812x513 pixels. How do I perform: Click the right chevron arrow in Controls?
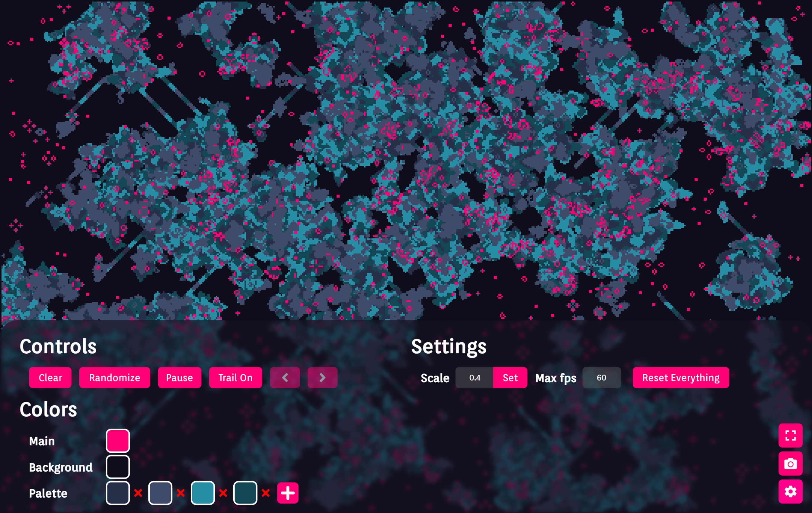[322, 378]
